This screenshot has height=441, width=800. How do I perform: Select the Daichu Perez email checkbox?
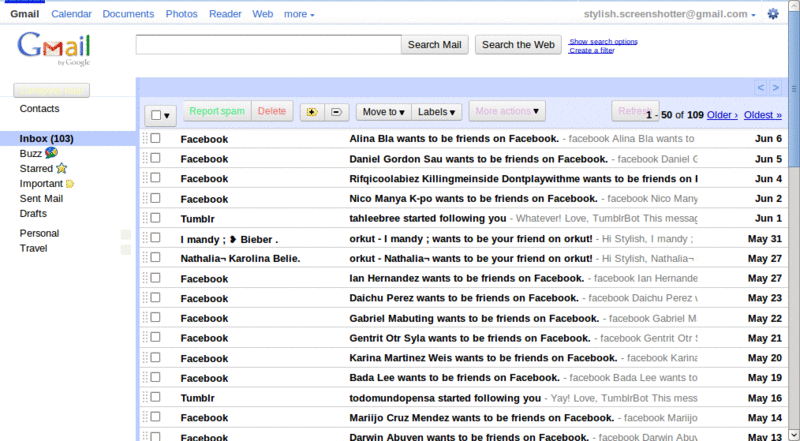coord(155,297)
